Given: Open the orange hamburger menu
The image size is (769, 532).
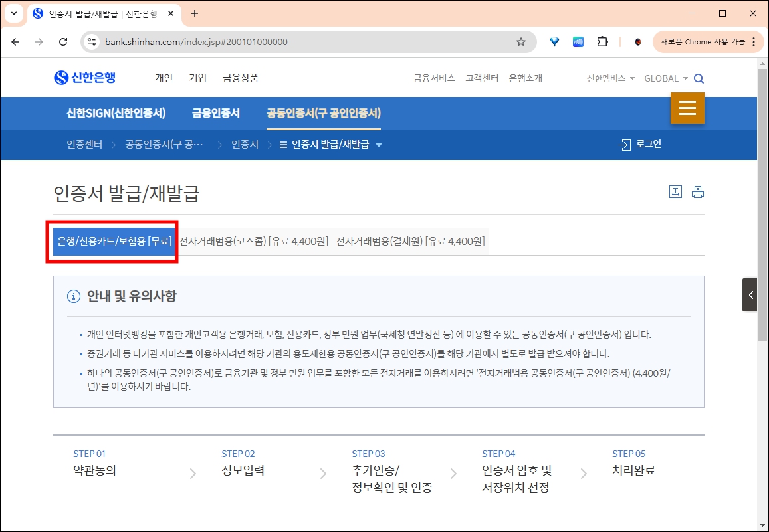Looking at the screenshot, I should [687, 108].
